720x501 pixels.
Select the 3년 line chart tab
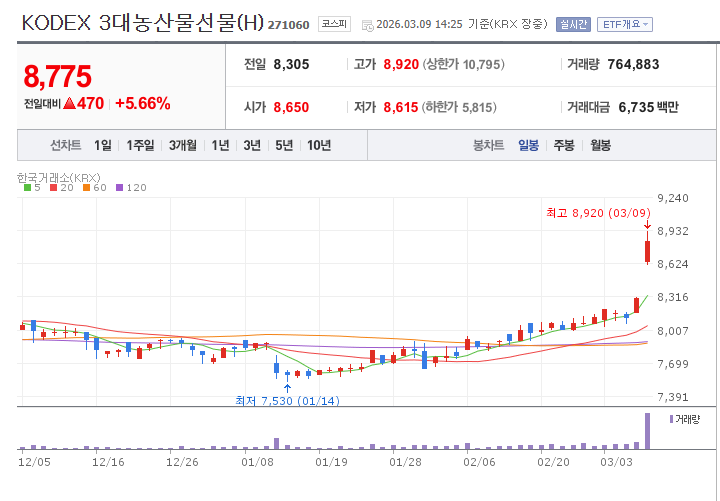point(252,146)
